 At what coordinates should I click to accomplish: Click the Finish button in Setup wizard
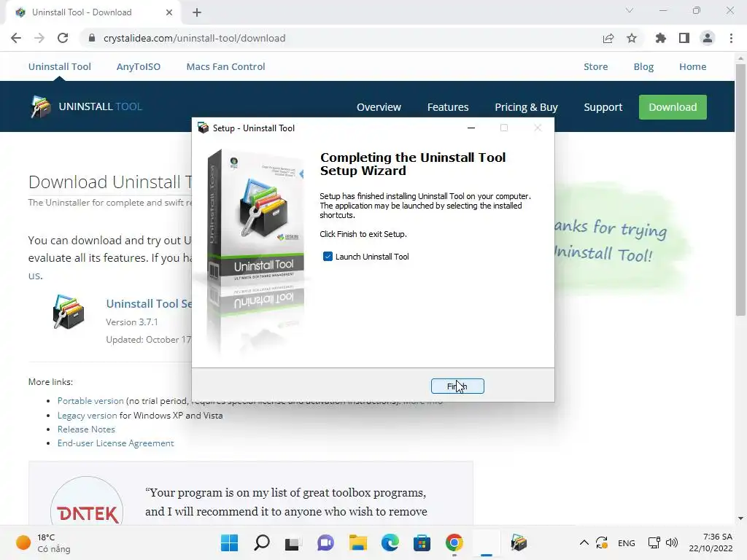(x=457, y=386)
